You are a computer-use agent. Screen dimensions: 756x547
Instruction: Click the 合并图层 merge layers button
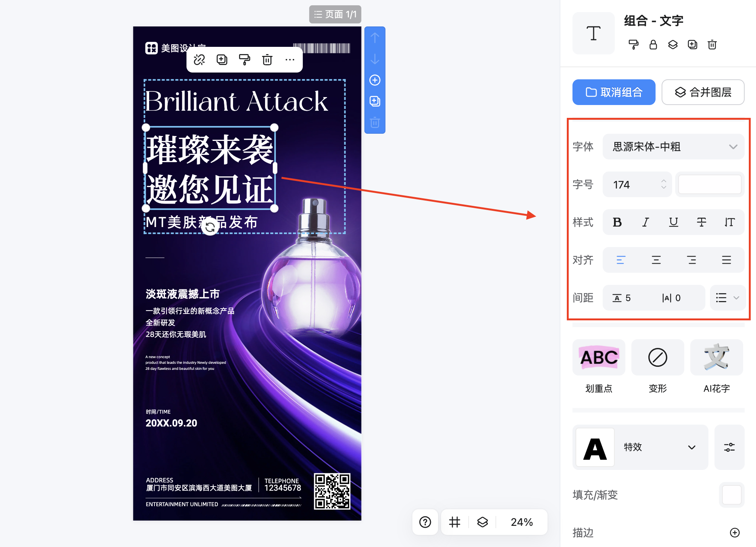coord(703,92)
